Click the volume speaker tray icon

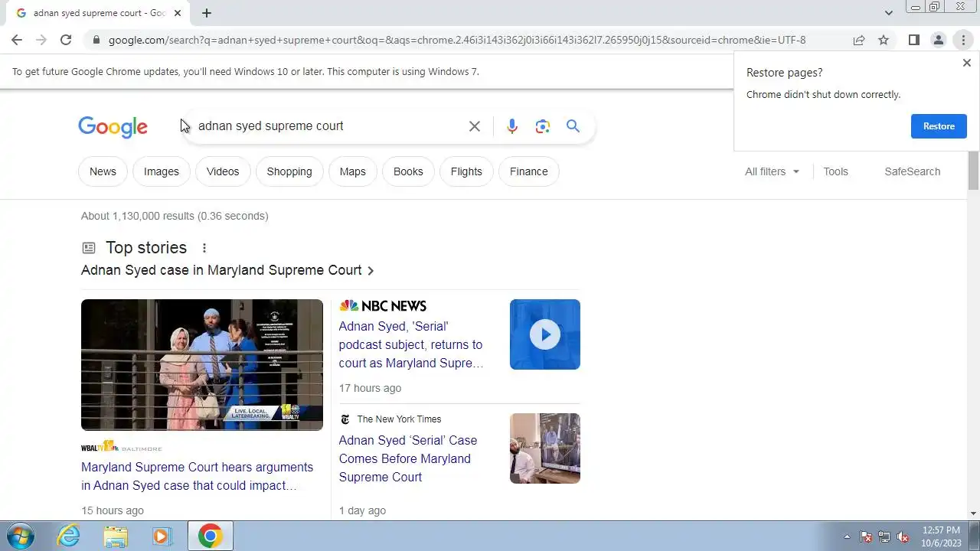903,536
